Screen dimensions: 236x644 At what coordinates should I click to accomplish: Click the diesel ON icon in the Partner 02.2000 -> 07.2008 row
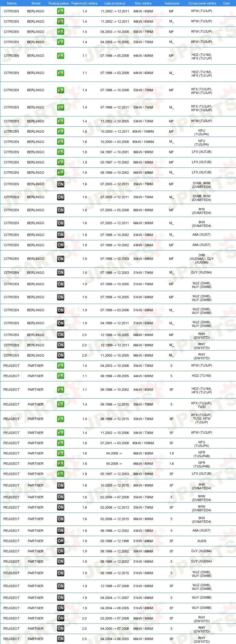pyautogui.click(x=61, y=618)
